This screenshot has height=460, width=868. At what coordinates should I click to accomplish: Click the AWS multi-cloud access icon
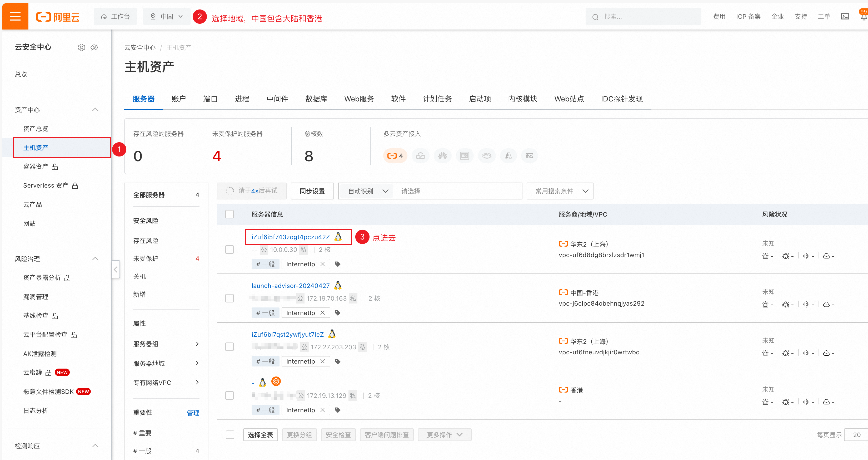(x=486, y=155)
